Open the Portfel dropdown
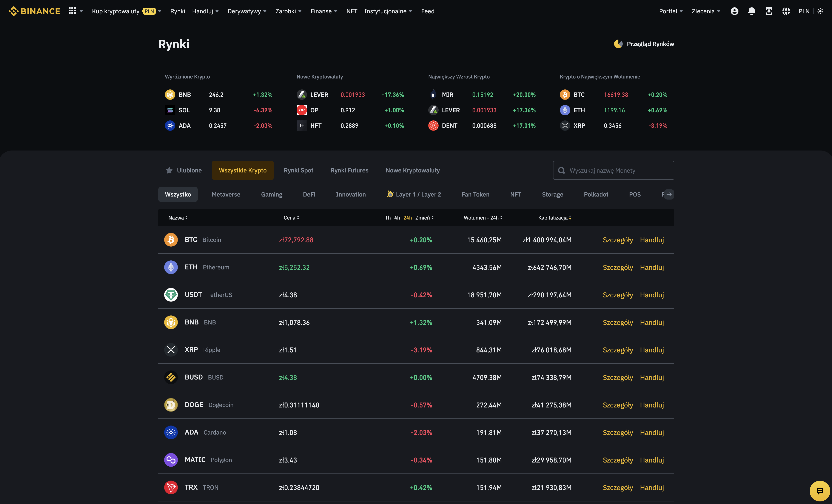 [x=671, y=11]
